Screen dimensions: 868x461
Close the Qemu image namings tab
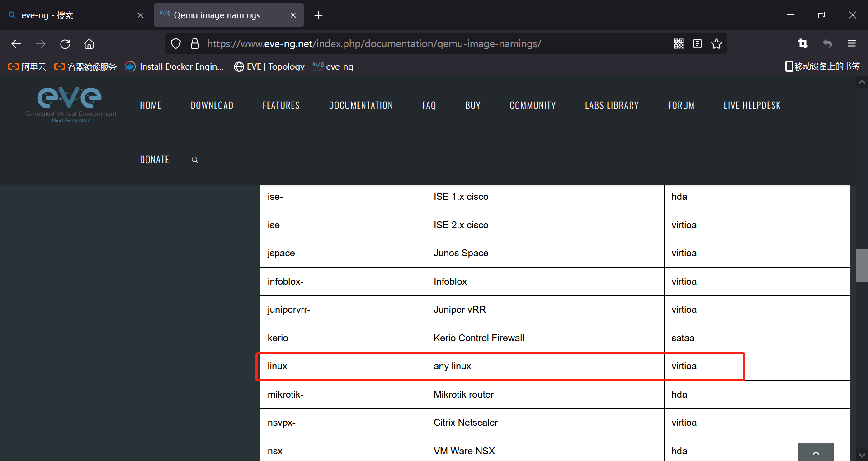point(293,15)
